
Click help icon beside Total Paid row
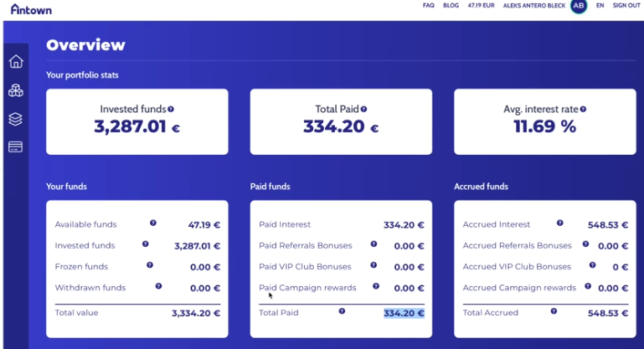(x=342, y=311)
